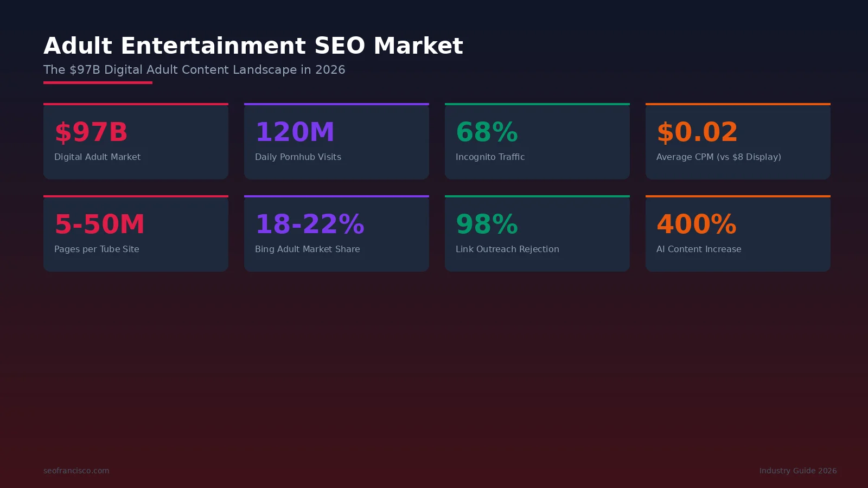Select the subtitle about the $97B landscape

click(194, 69)
